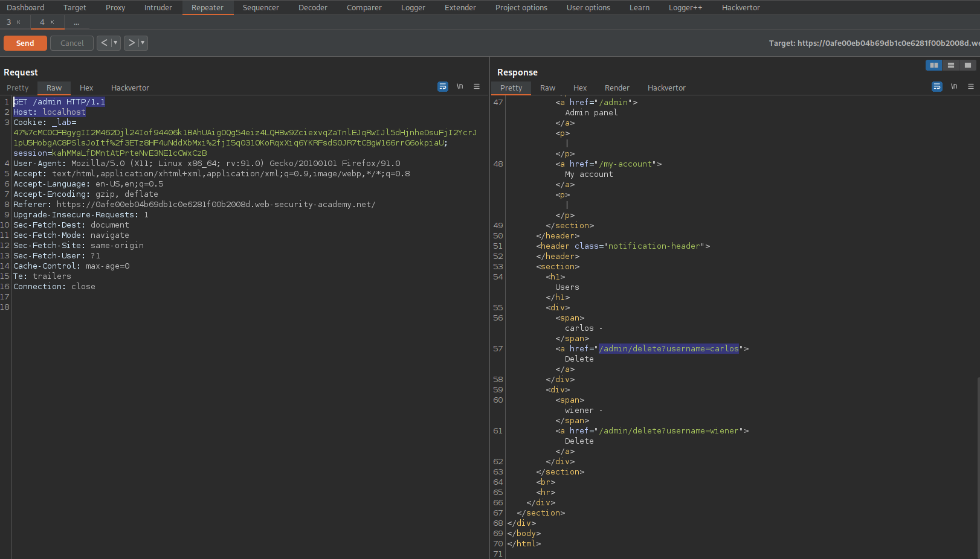Send the request
This screenshot has width=980, height=559.
pos(25,43)
